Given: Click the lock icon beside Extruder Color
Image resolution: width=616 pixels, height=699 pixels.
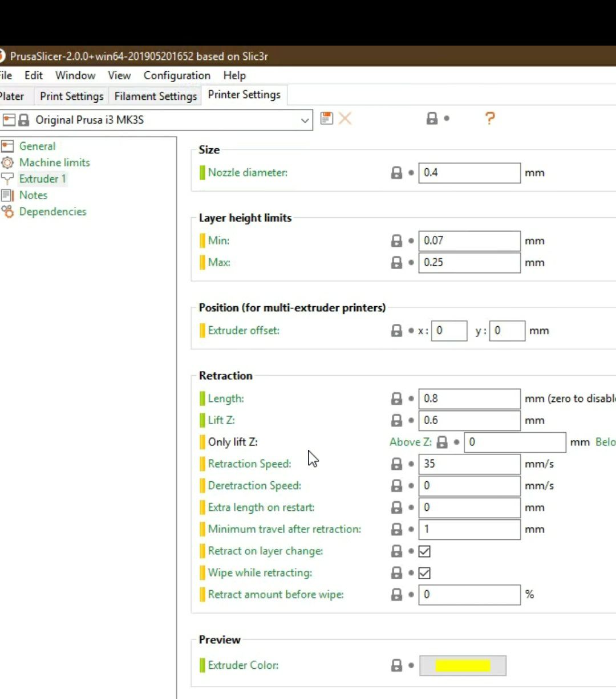Looking at the screenshot, I should coord(396,665).
